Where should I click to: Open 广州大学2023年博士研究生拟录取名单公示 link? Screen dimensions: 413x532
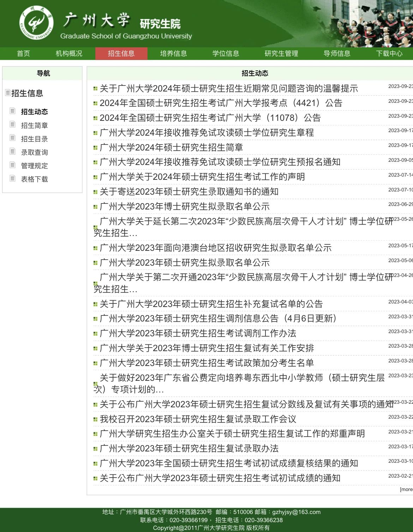[x=185, y=206]
